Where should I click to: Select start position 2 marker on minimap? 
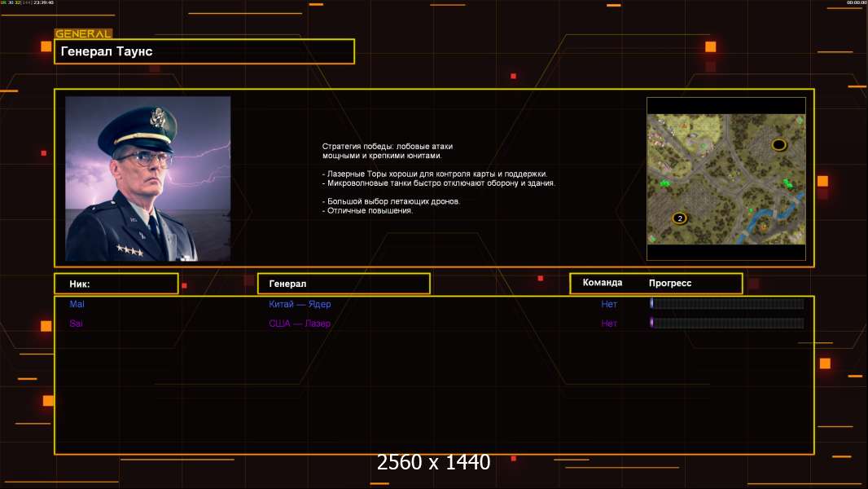pyautogui.click(x=679, y=218)
